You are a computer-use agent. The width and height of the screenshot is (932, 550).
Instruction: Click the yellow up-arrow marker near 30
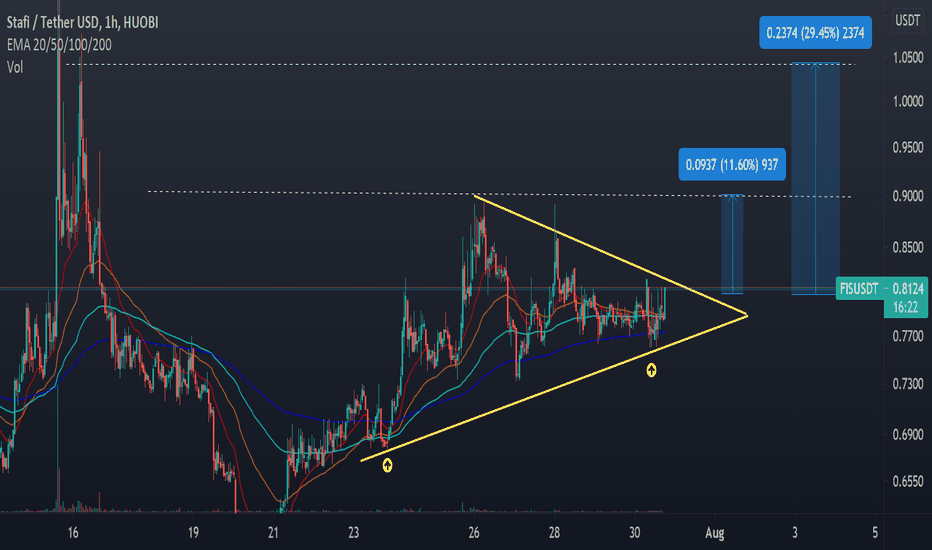pyautogui.click(x=651, y=370)
